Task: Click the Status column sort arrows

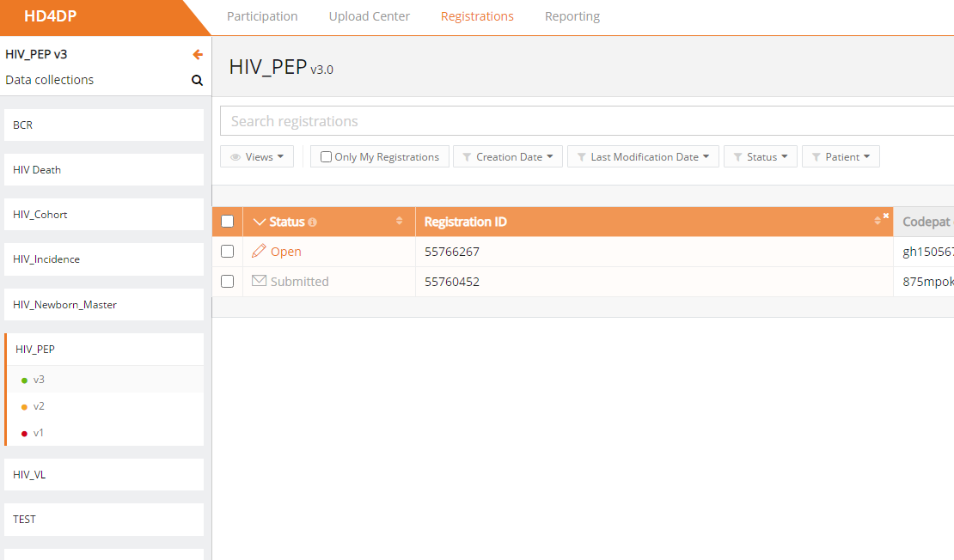Action: [399, 222]
